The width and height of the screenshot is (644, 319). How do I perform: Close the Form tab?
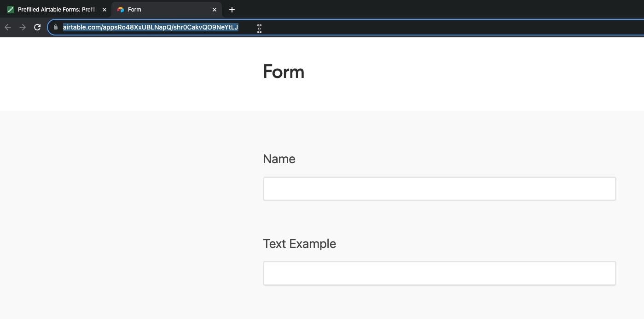click(215, 10)
